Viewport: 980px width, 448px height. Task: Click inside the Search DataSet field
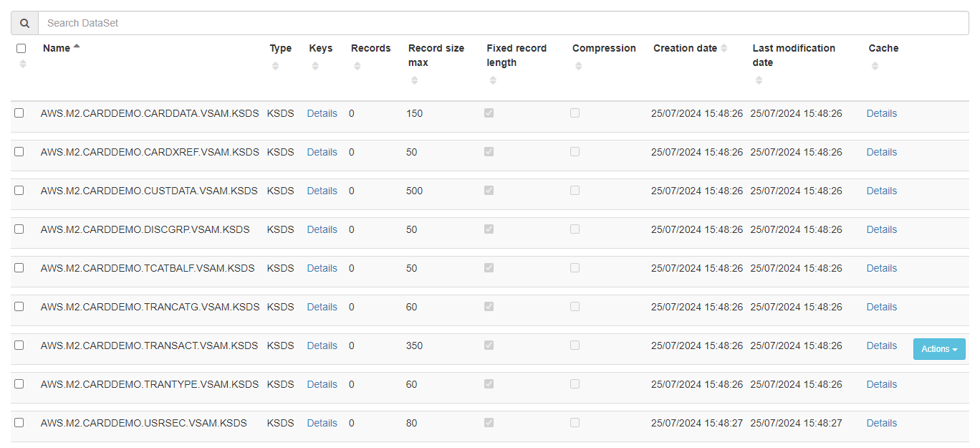point(287,22)
